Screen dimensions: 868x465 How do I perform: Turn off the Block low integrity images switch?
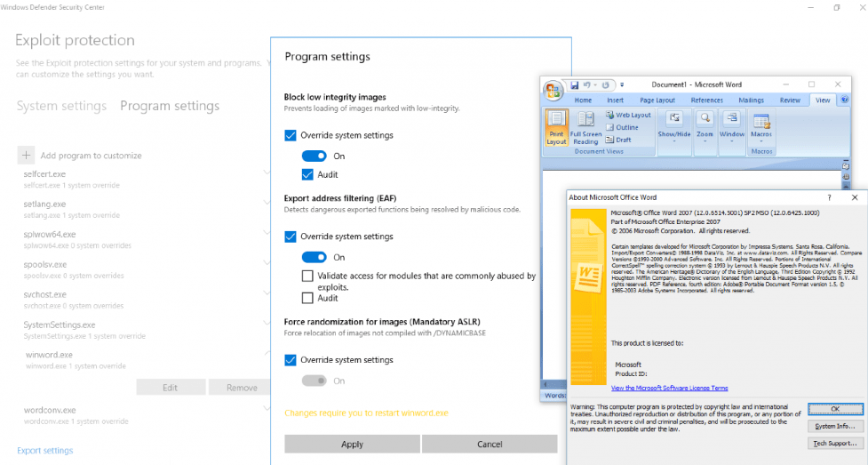pos(314,156)
